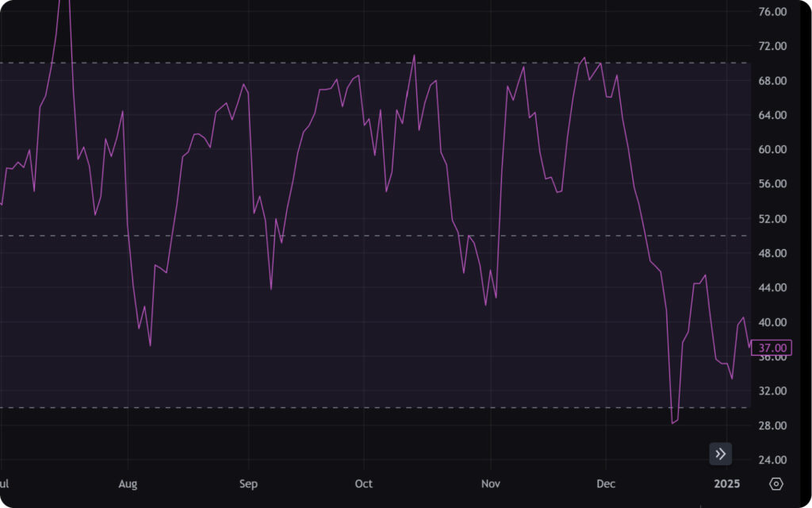Viewport: 812px width, 508px height.
Task: Click the 44.00 price scale label
Action: point(772,288)
